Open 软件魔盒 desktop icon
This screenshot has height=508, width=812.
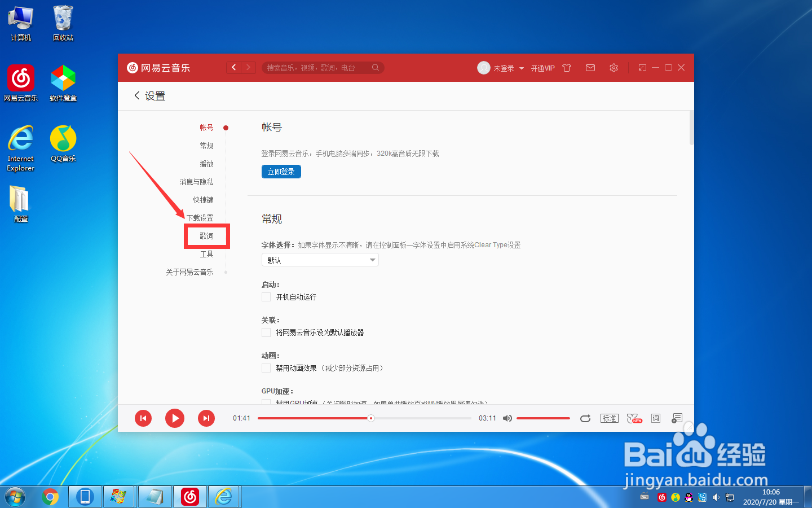tap(63, 83)
